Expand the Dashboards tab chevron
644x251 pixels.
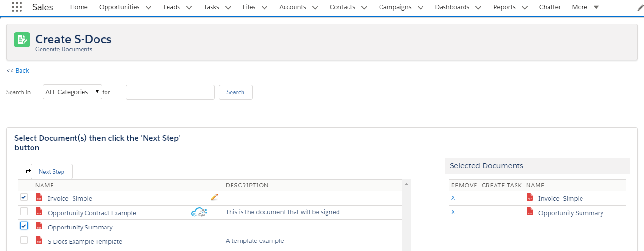[478, 7]
